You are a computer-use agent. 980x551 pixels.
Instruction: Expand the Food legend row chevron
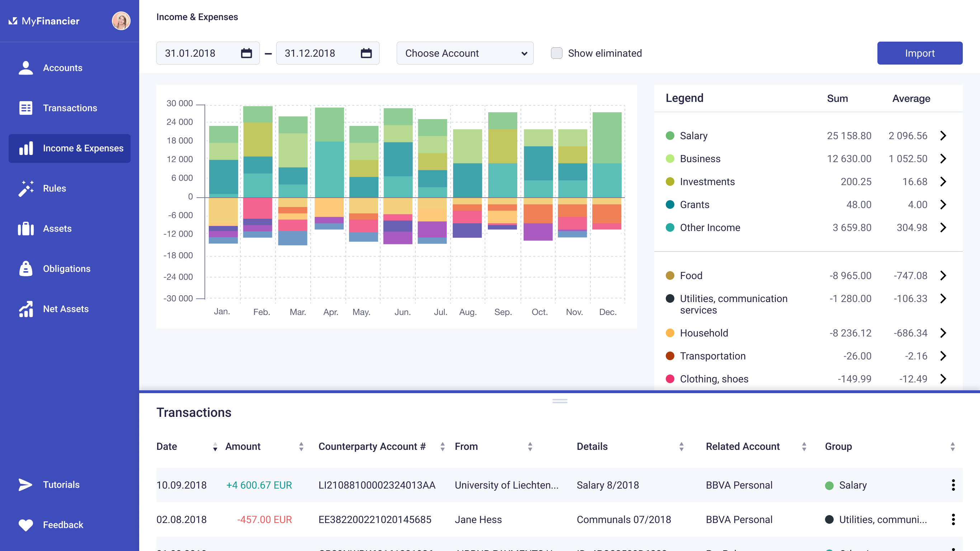[943, 275]
